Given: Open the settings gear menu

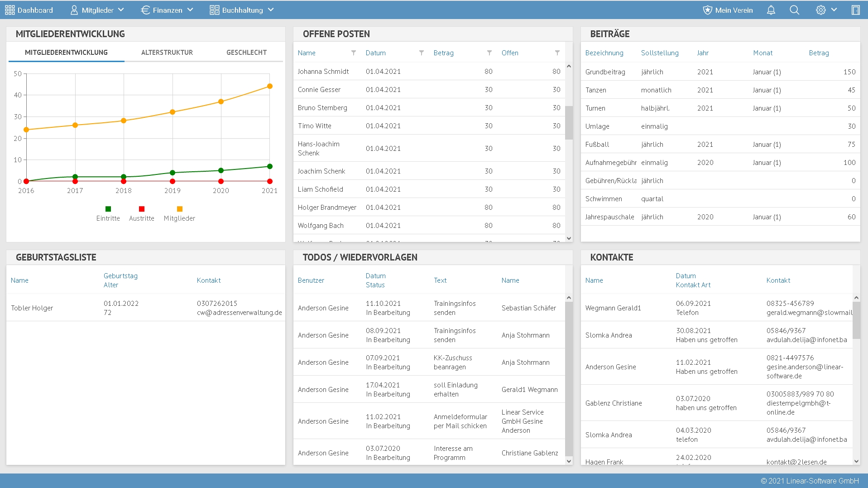Looking at the screenshot, I should tap(826, 10).
